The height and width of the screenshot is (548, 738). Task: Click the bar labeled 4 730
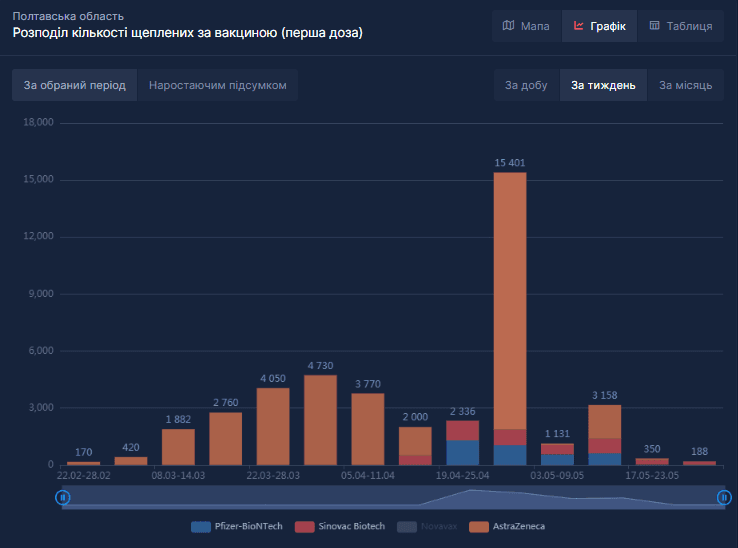point(321,420)
